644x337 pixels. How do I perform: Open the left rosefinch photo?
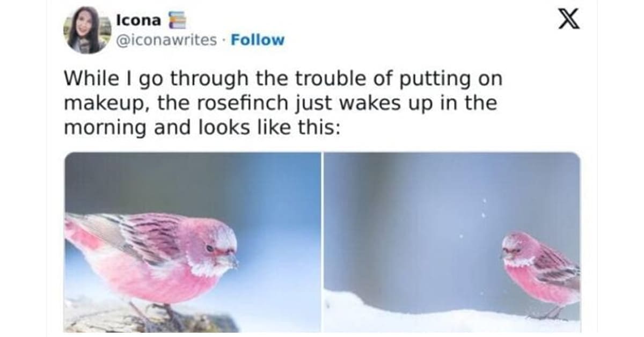(x=192, y=242)
